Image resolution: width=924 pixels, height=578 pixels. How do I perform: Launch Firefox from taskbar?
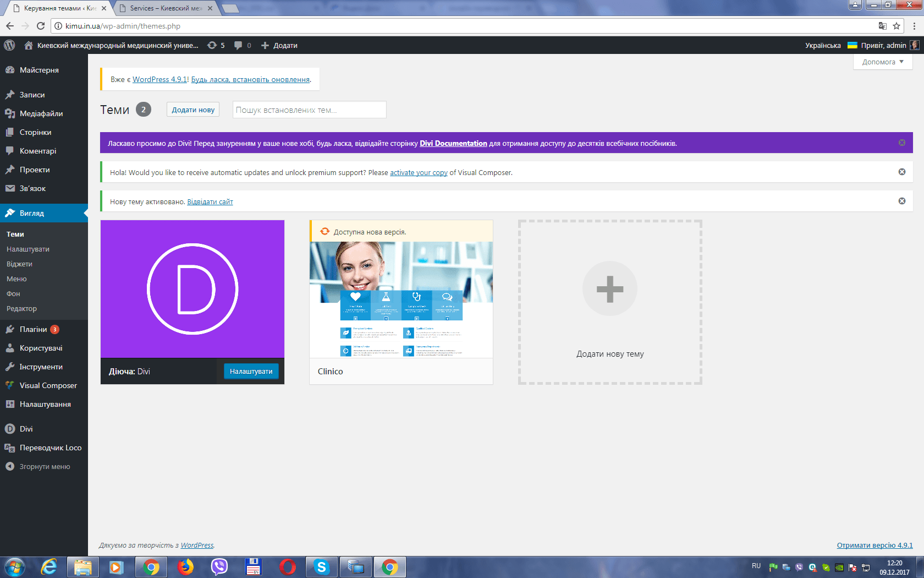(x=185, y=567)
